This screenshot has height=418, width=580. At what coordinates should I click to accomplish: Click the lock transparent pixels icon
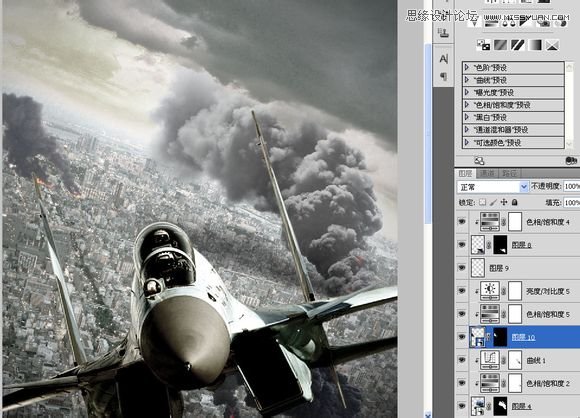click(482, 202)
